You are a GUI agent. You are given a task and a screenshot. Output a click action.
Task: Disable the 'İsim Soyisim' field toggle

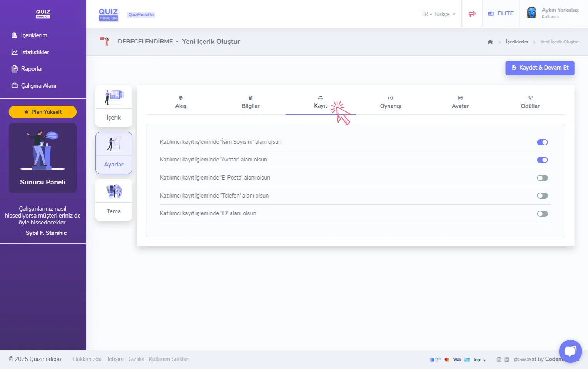542,142
